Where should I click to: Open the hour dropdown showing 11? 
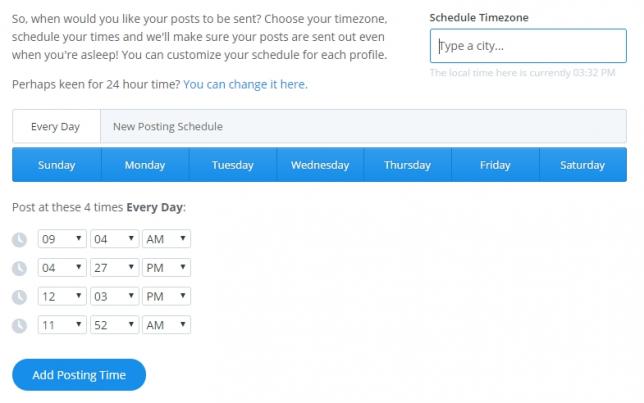coord(62,325)
